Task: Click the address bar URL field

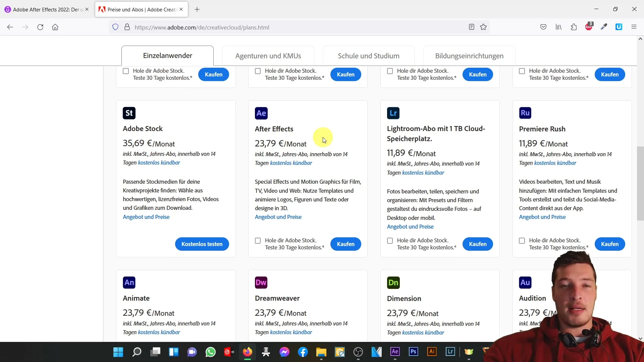Action: point(299,27)
